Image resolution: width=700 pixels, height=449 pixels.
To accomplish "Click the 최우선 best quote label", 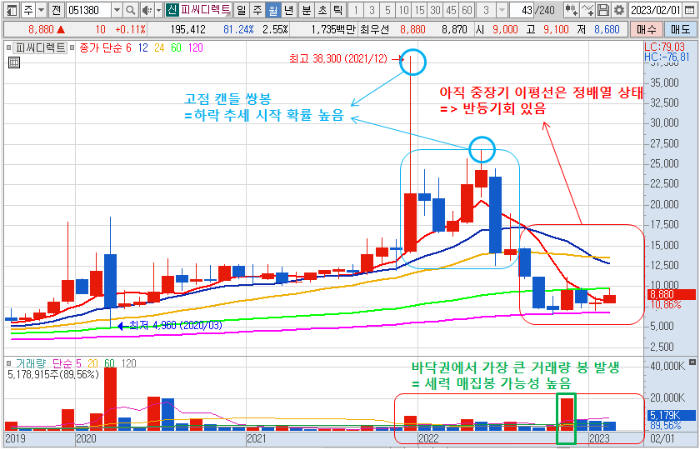I will pyautogui.click(x=374, y=29).
